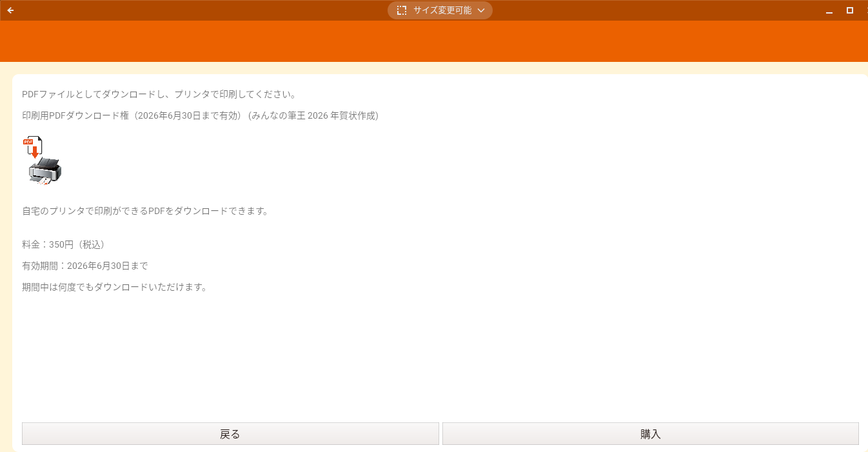Click the 自宅のプリンタで印刷 description line
The image size is (868, 452).
tap(144, 211)
